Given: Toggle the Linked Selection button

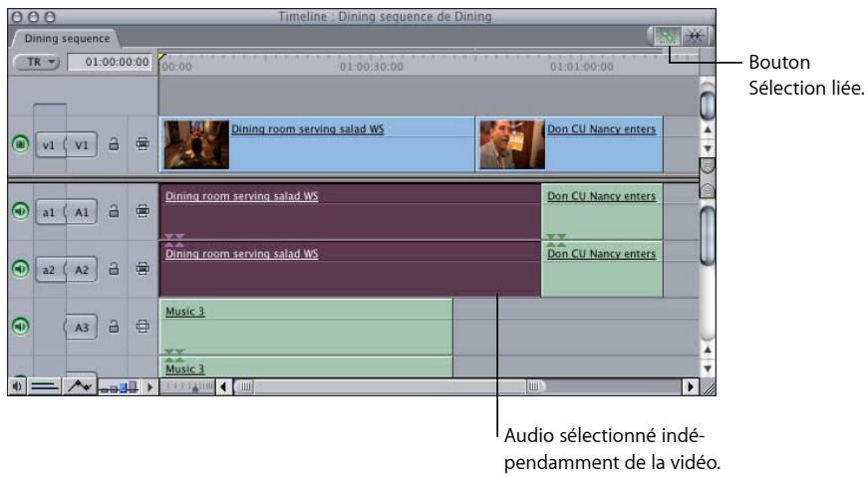Looking at the screenshot, I should (668, 37).
